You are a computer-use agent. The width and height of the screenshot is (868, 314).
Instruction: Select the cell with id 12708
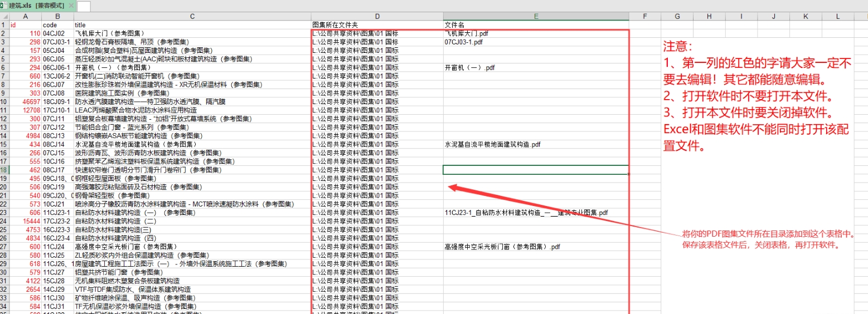[x=26, y=110]
